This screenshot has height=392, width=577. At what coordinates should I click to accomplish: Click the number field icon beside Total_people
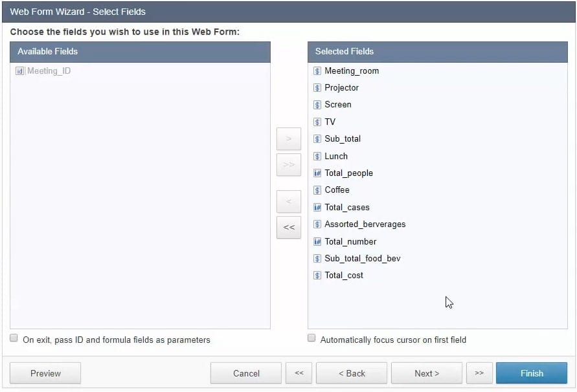317,173
